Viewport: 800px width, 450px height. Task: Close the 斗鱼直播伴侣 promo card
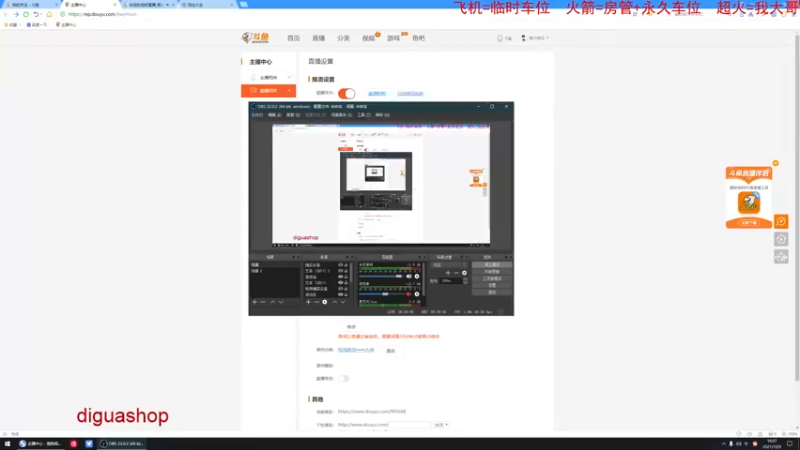click(776, 163)
